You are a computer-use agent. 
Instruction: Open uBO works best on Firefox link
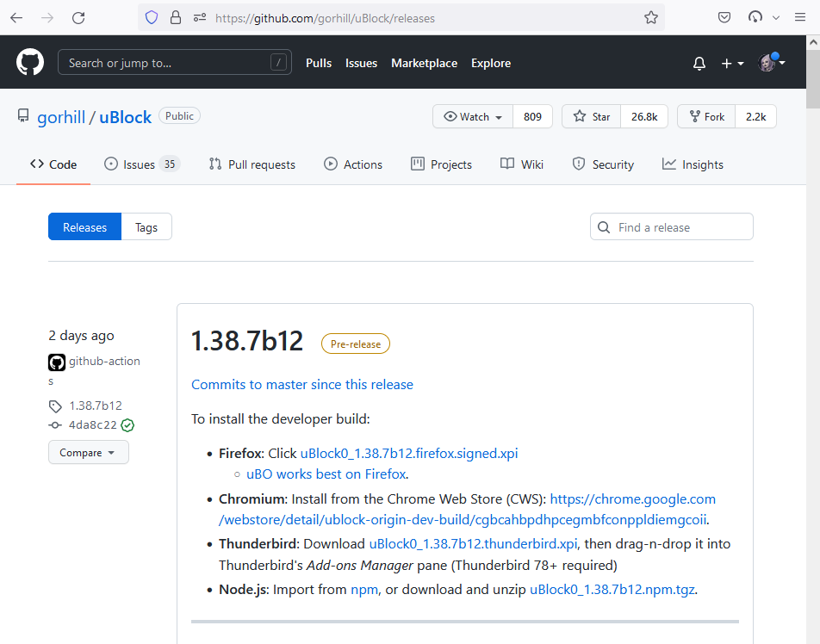point(326,474)
